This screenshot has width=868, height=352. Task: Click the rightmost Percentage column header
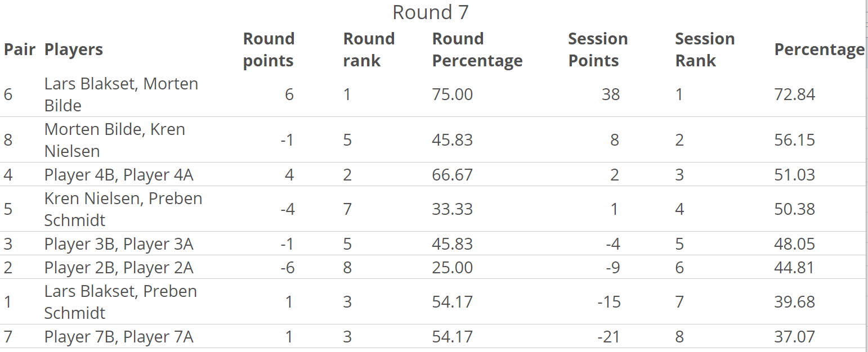click(x=819, y=49)
